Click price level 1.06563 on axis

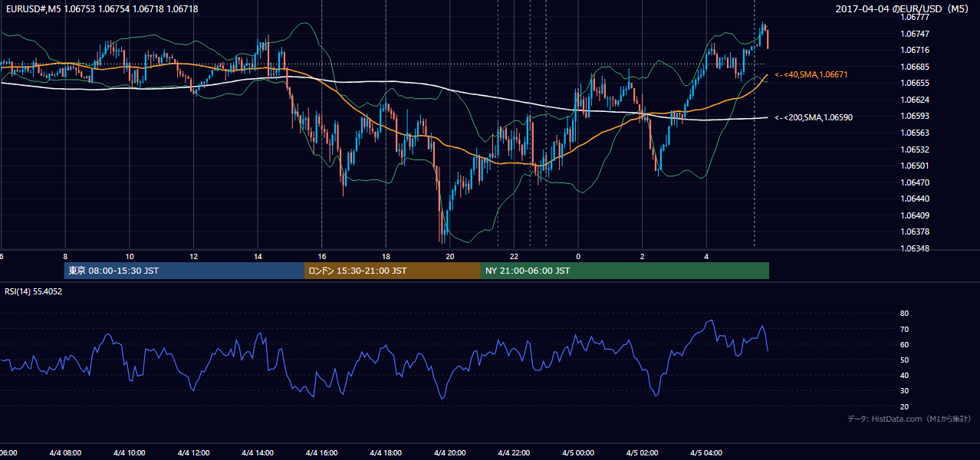coord(916,133)
